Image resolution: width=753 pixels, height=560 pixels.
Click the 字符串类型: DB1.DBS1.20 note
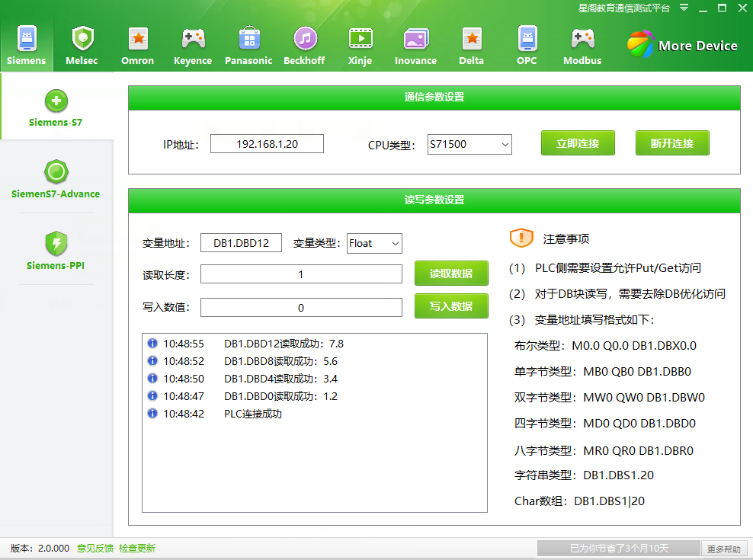(584, 475)
